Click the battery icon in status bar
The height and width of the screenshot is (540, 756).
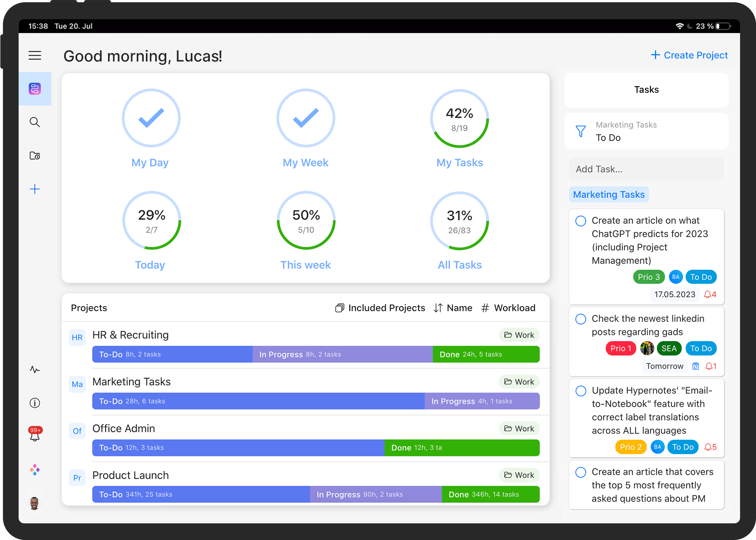723,26
